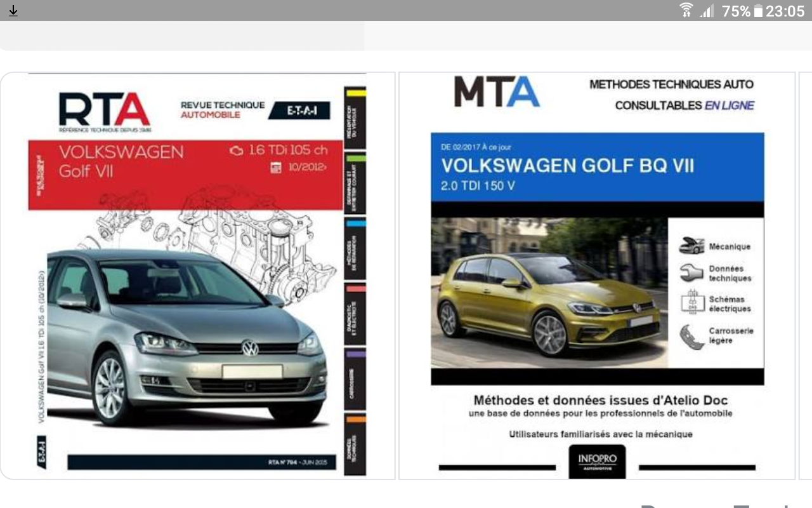Screen dimensions: 812x508
Task: Click the '2.0 TDI 150 V' text
Action: coord(478,187)
